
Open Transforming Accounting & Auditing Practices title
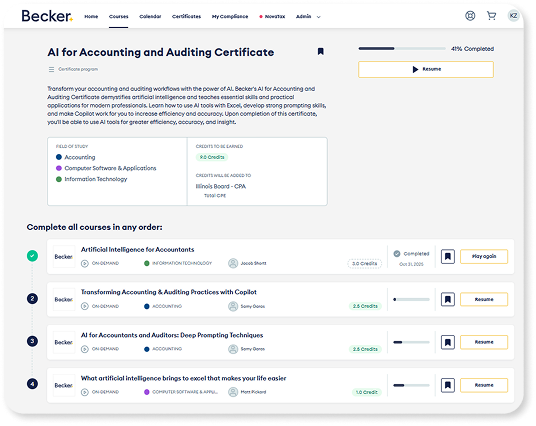click(x=169, y=292)
